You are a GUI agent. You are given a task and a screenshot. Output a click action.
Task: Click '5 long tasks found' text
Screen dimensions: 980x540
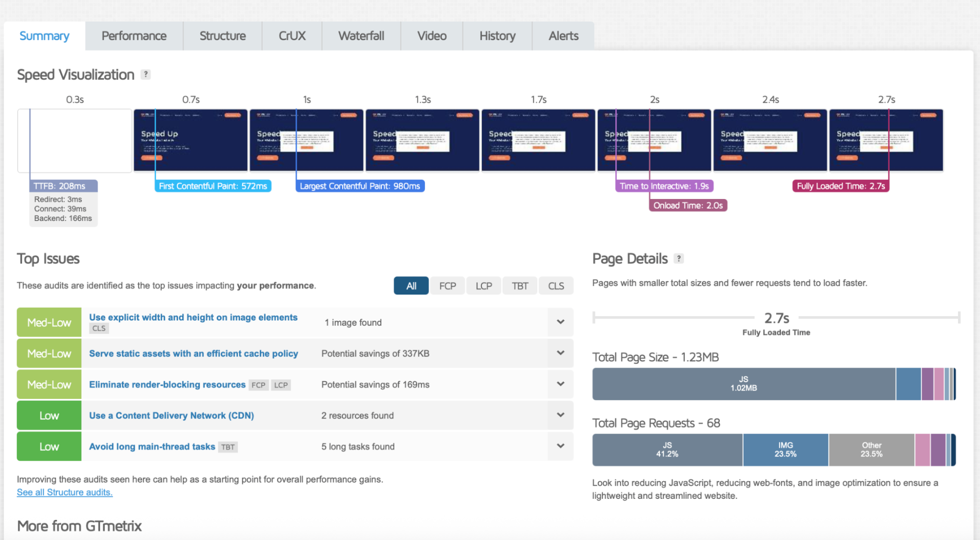click(358, 446)
